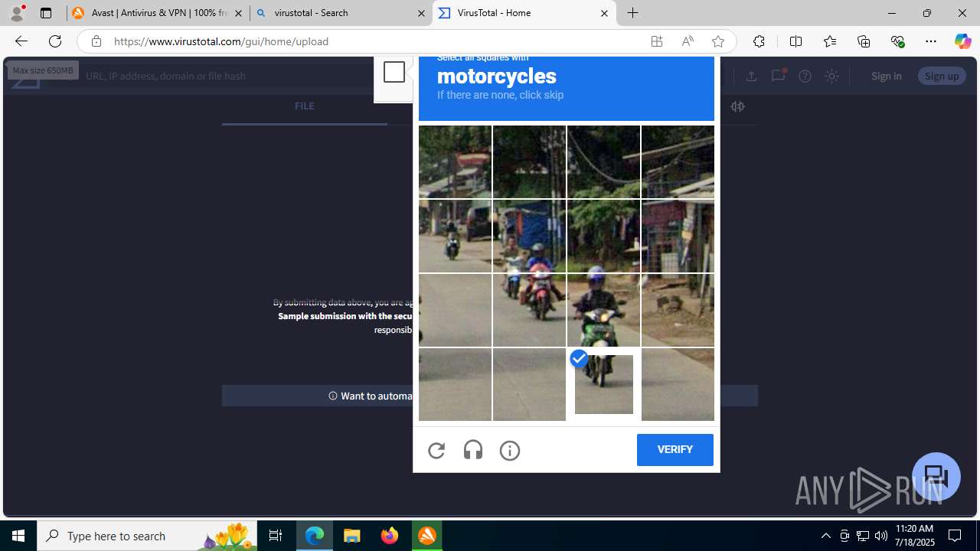Open the FILE tab
The width and height of the screenshot is (980, 551).
[304, 106]
